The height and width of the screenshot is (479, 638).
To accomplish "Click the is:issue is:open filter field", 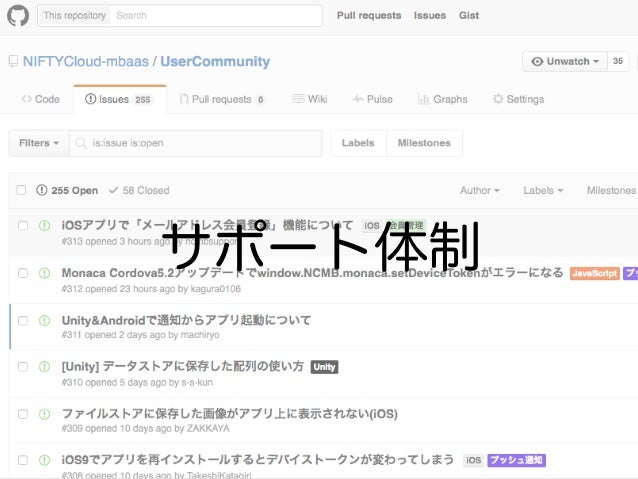I will click(x=196, y=143).
